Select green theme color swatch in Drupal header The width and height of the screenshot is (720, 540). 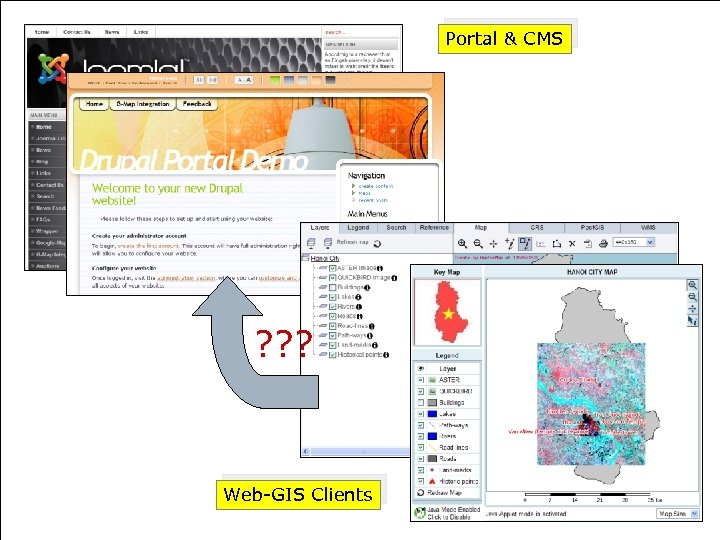[275, 80]
